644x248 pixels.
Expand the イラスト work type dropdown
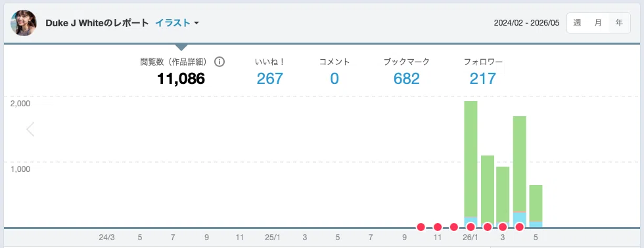click(x=177, y=23)
